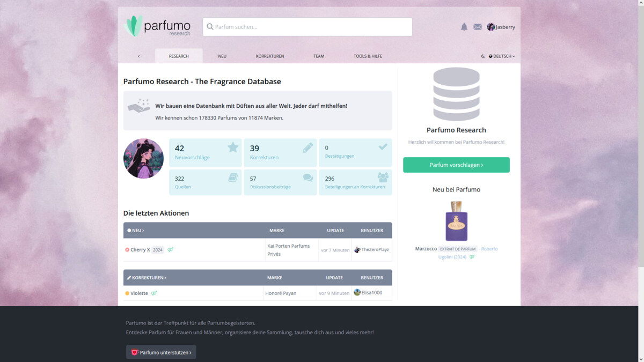Open Elisa1000 user profile
Screen dimensions: 644x362
(371, 293)
